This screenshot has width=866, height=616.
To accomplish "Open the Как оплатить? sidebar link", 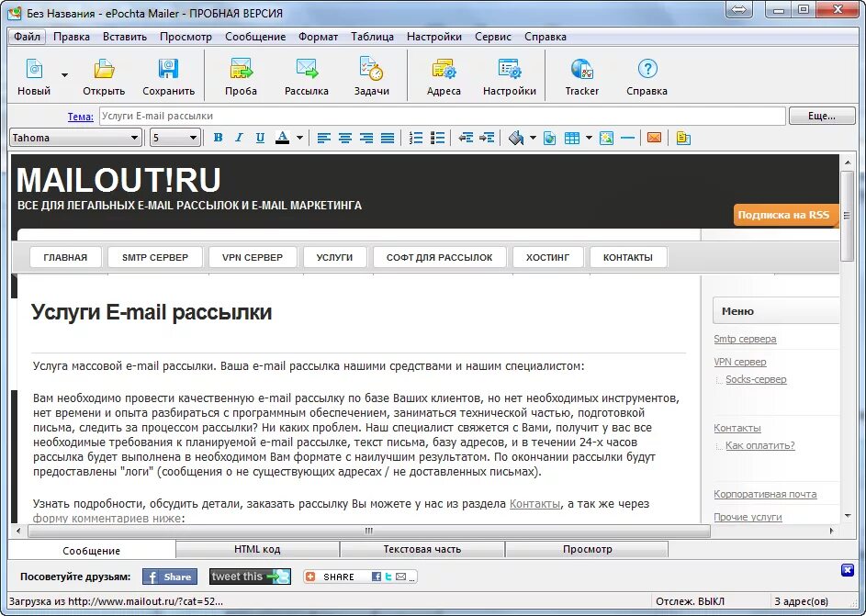I will [x=760, y=445].
